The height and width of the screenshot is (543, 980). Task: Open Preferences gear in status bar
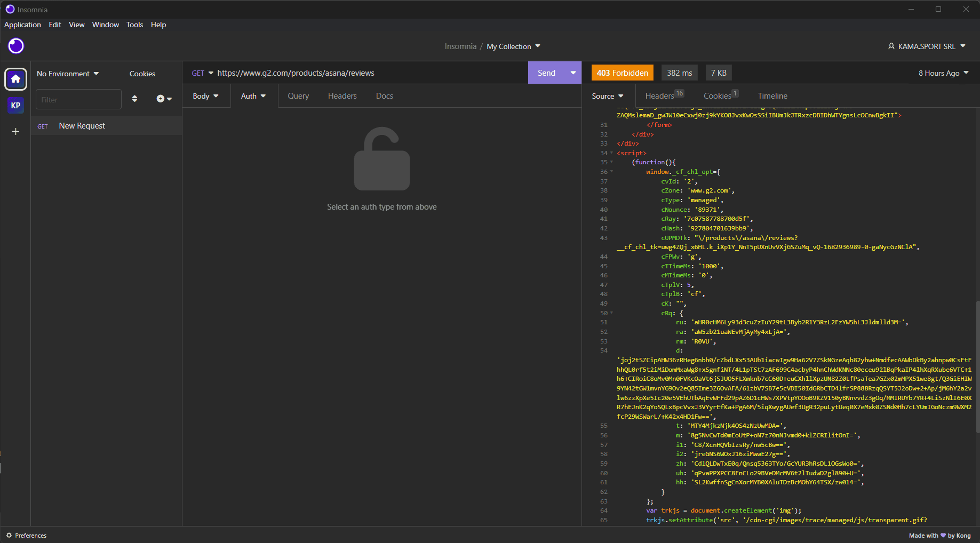point(26,536)
